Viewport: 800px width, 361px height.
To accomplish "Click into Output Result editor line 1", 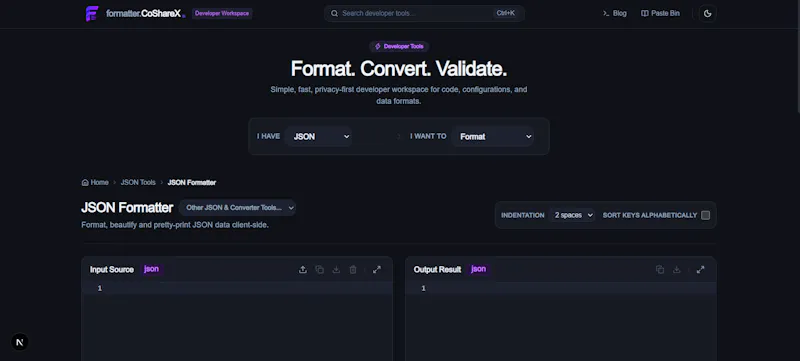I will [x=561, y=289].
